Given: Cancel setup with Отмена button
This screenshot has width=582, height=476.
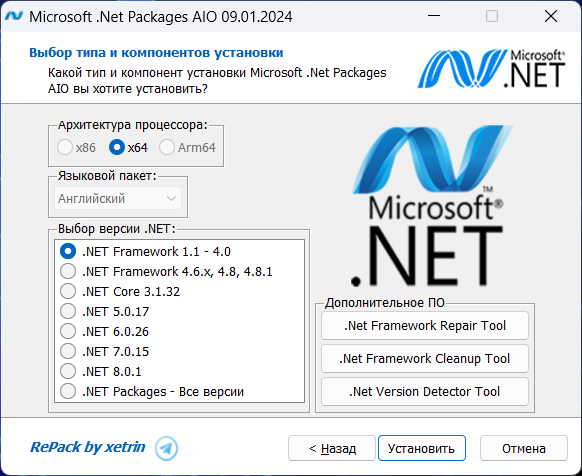Looking at the screenshot, I should click(524, 448).
